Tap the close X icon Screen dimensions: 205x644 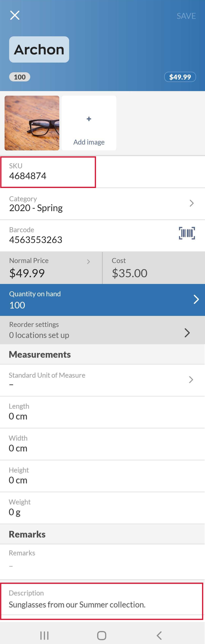(15, 15)
